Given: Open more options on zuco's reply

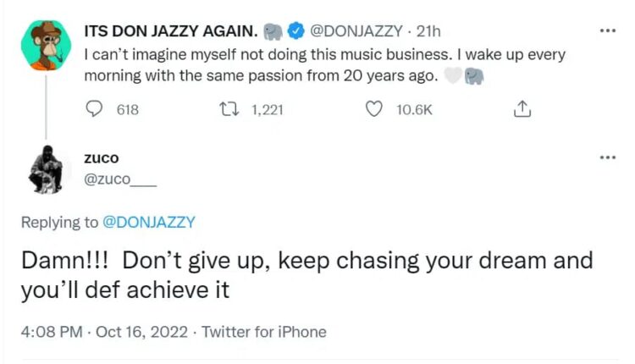Looking at the screenshot, I should click(x=607, y=158).
